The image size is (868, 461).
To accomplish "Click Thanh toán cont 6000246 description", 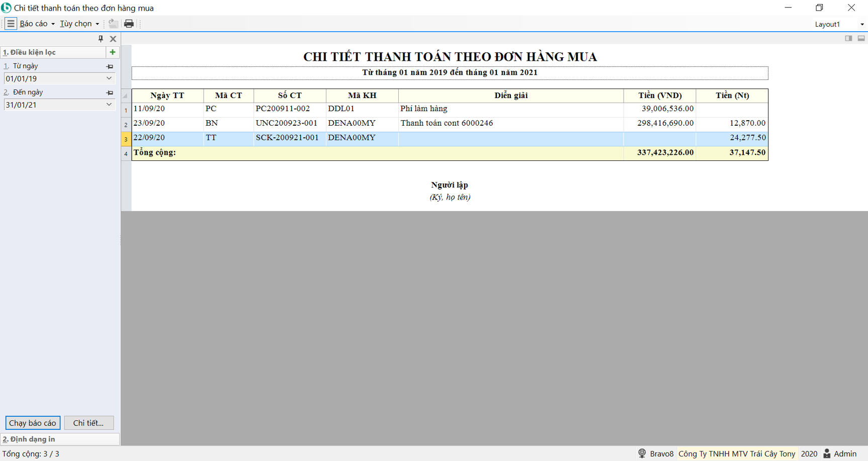I will click(511, 124).
